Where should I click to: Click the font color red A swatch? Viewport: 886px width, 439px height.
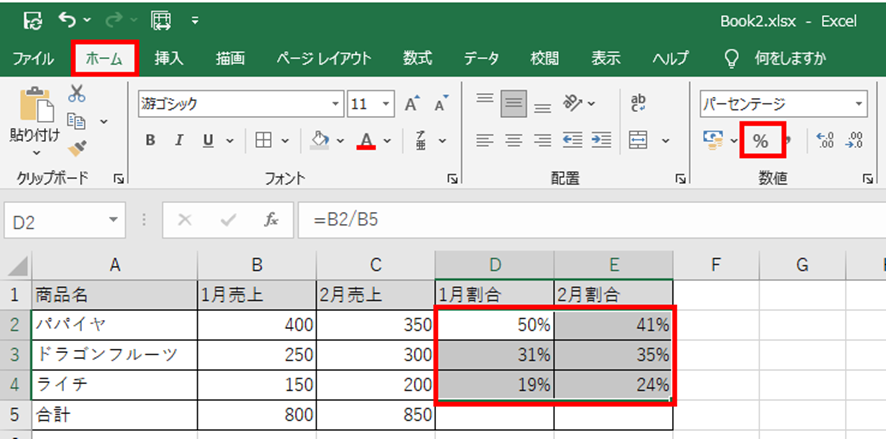(366, 140)
